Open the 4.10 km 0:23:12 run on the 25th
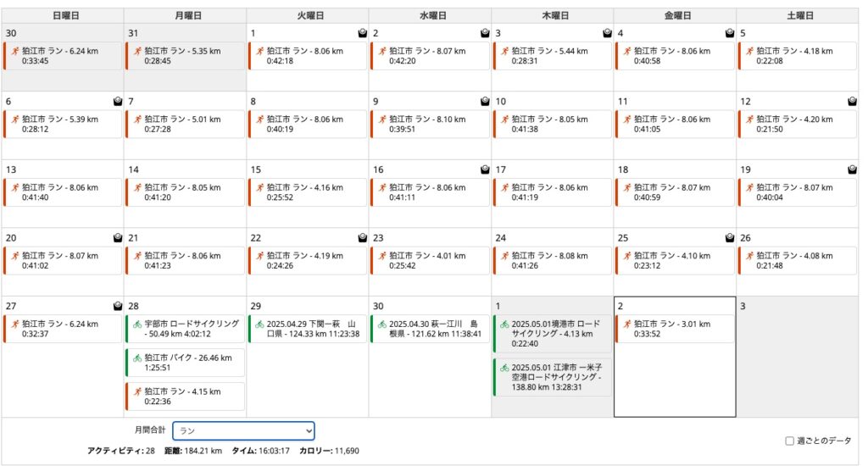The image size is (868, 466). (675, 261)
